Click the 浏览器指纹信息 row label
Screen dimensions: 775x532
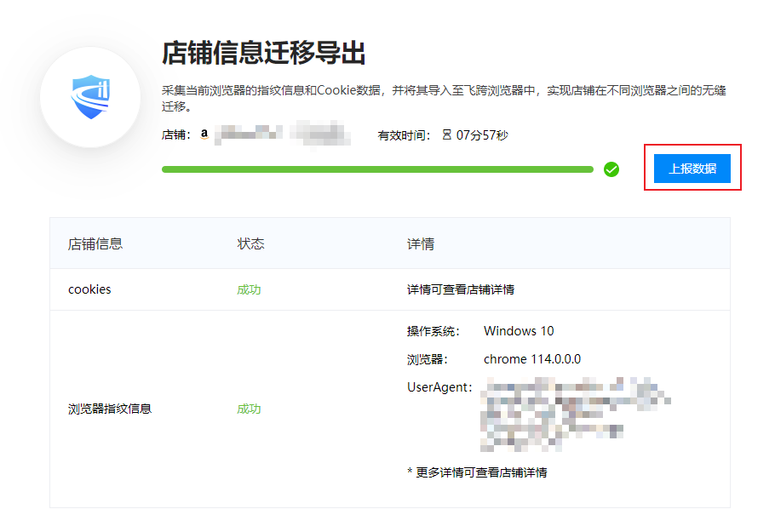click(x=110, y=409)
